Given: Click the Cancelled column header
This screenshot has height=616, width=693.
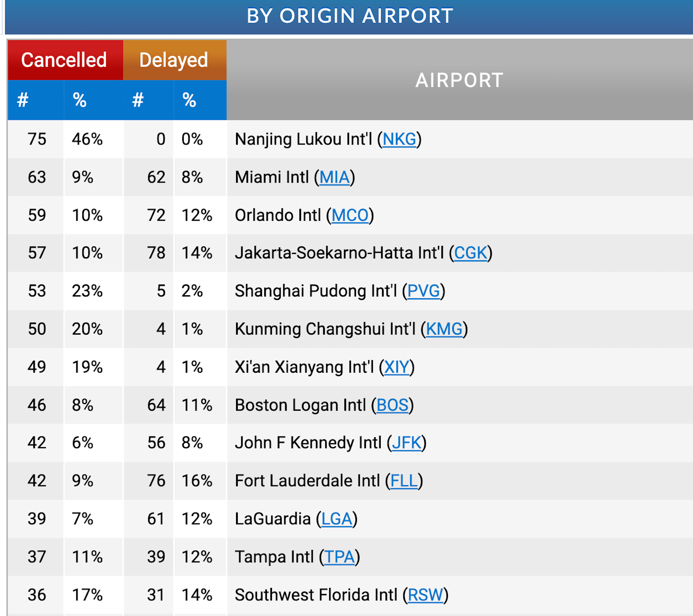Looking at the screenshot, I should pyautogui.click(x=65, y=60).
